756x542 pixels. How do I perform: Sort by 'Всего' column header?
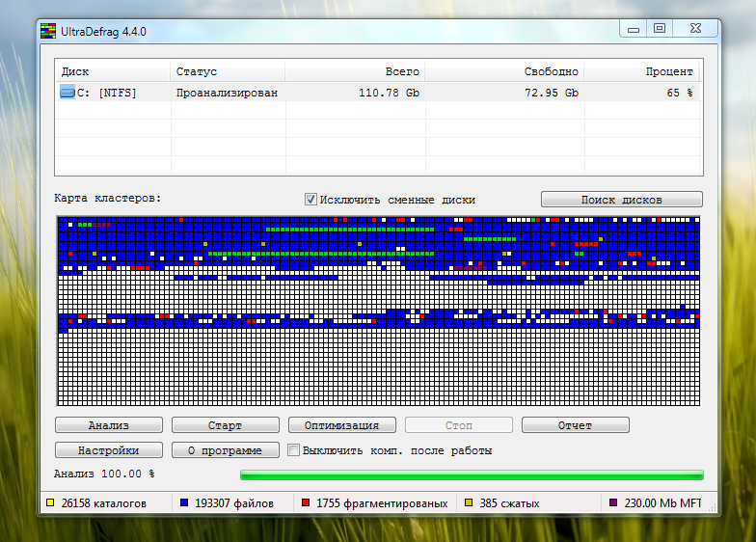tap(355, 71)
